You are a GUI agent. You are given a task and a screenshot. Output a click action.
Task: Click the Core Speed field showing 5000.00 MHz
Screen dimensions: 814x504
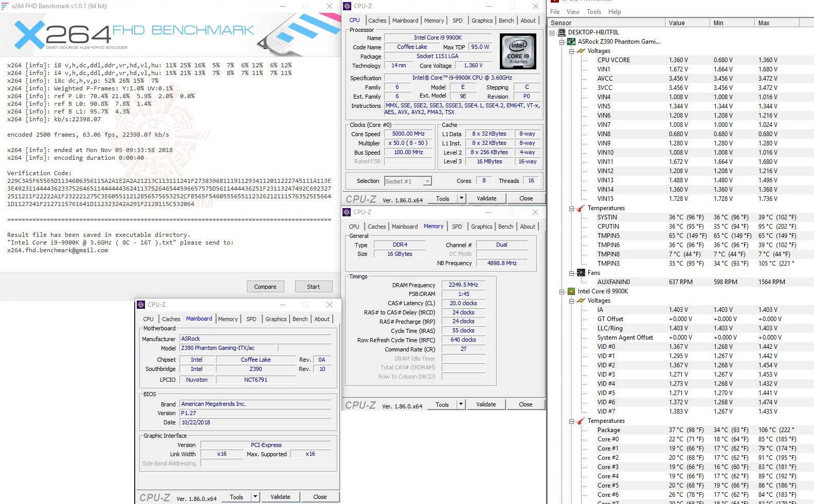pyautogui.click(x=409, y=134)
